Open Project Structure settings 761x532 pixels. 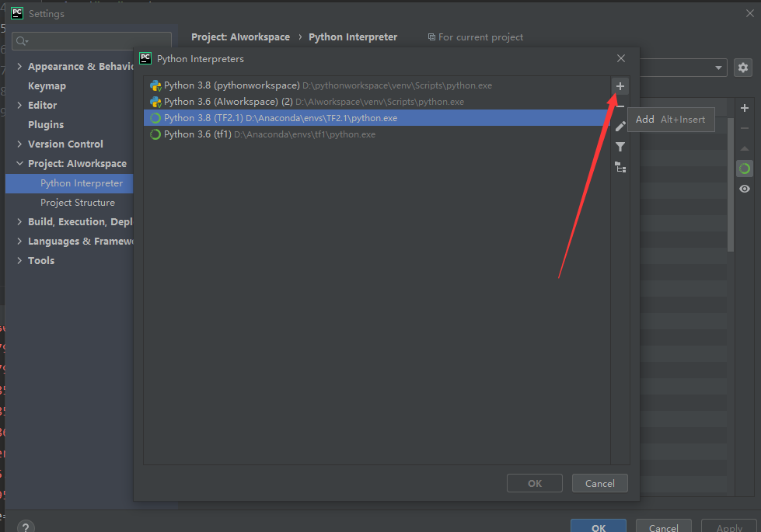[x=78, y=202]
